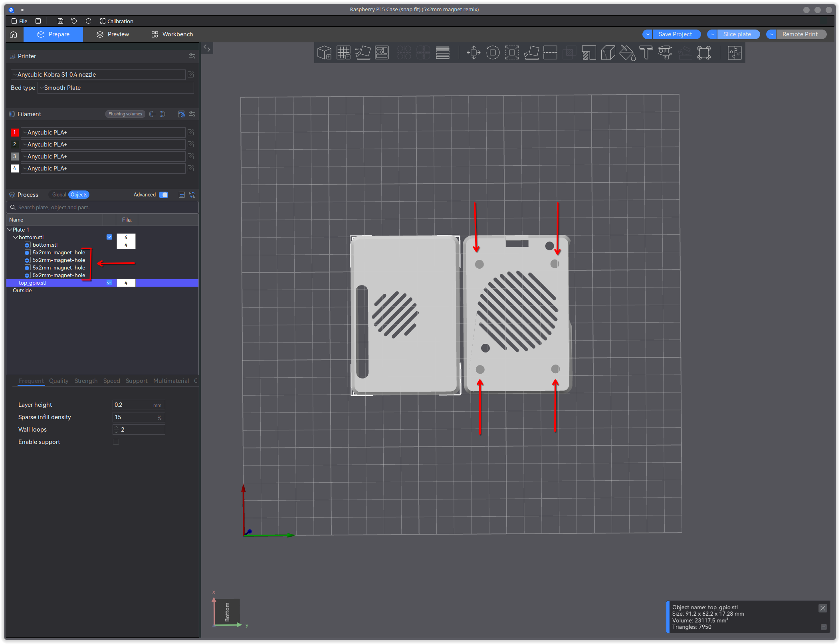Click the Arrange all objects icon
Viewport: 840px width, 644px height.
pyautogui.click(x=382, y=53)
